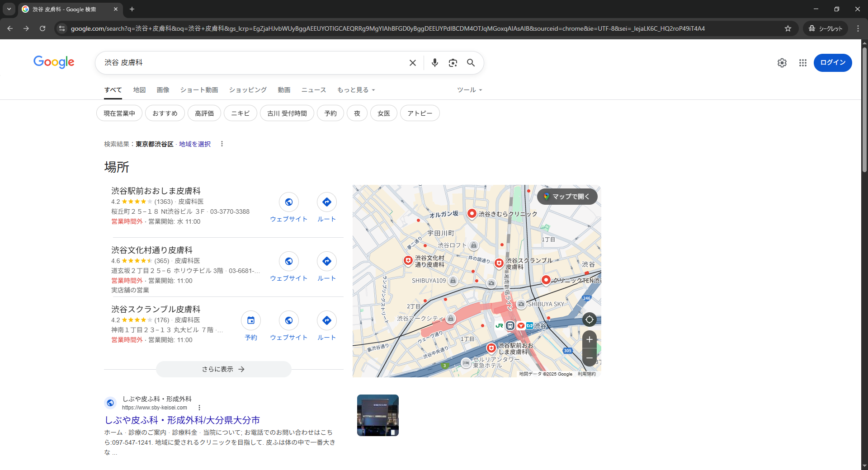Image resolution: width=868 pixels, height=470 pixels.
Task: Center map on my location
Action: (x=590, y=320)
